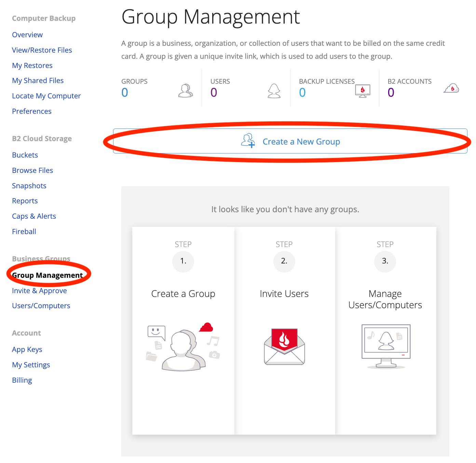Click the Create a New Group button
Image resolution: width=476 pixels, height=463 pixels.
tap(290, 141)
